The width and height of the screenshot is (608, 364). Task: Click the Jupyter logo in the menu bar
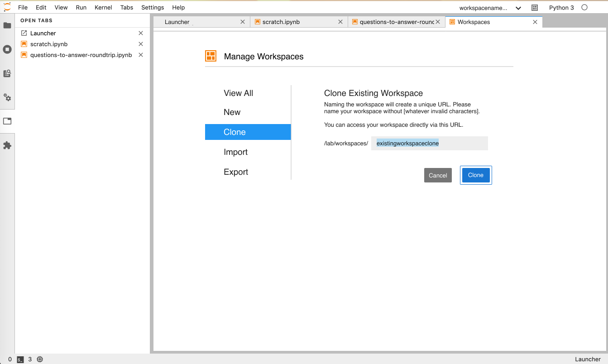tap(7, 7)
